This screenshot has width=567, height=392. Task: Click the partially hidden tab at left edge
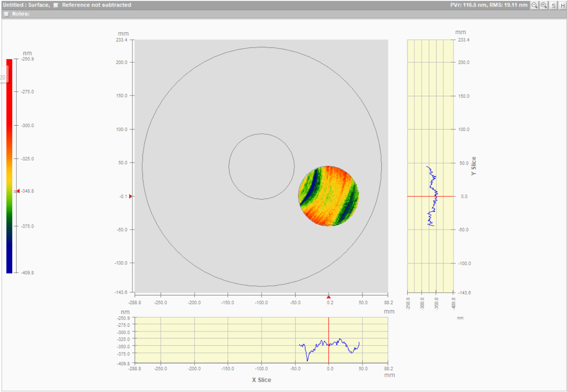[x=4, y=77]
